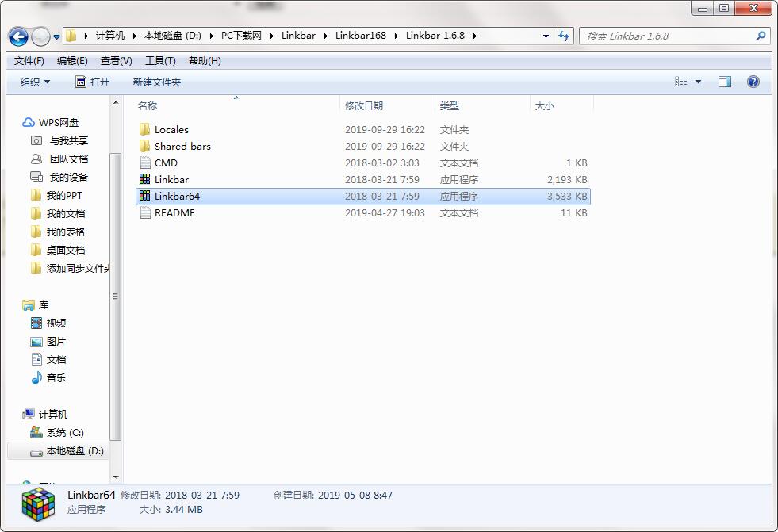Select the 库 libraries node
The height and width of the screenshot is (532, 778).
[x=36, y=305]
